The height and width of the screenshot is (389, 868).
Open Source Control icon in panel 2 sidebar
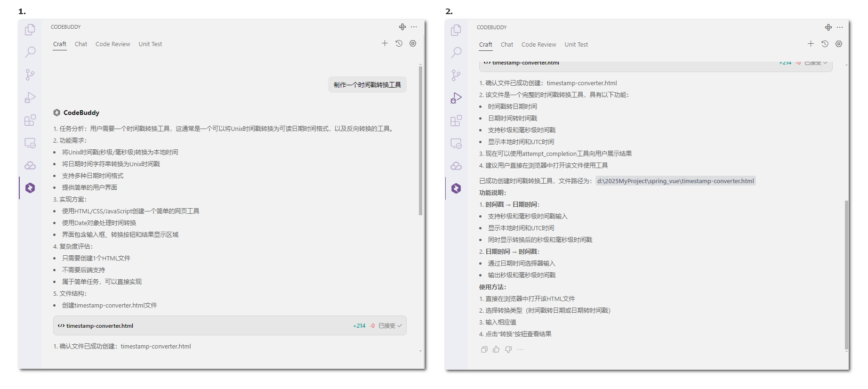click(456, 75)
